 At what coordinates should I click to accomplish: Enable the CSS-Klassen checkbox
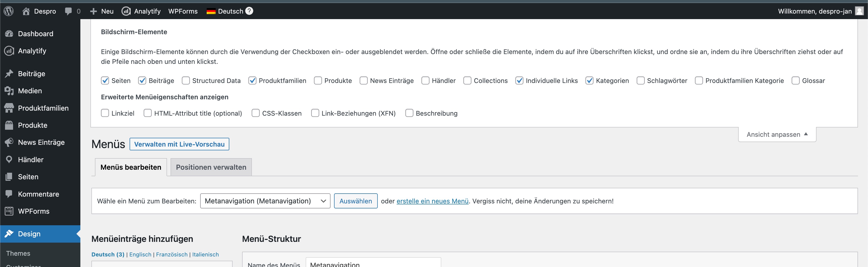(x=256, y=113)
